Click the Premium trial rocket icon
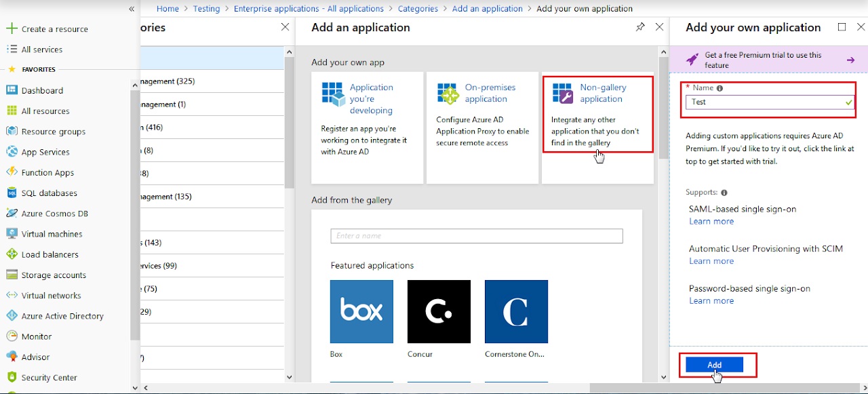This screenshot has height=394, width=868. pos(692,60)
